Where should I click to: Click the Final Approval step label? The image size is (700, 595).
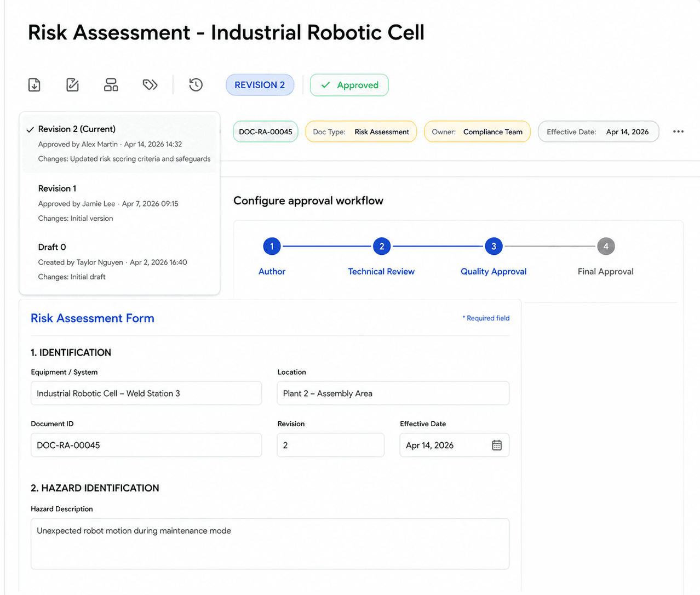606,271
